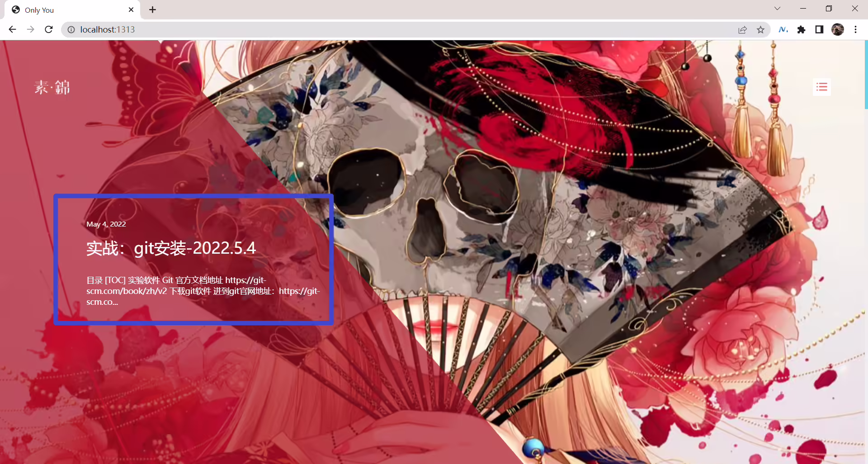Open the Chrome three-dot menu

855,29
